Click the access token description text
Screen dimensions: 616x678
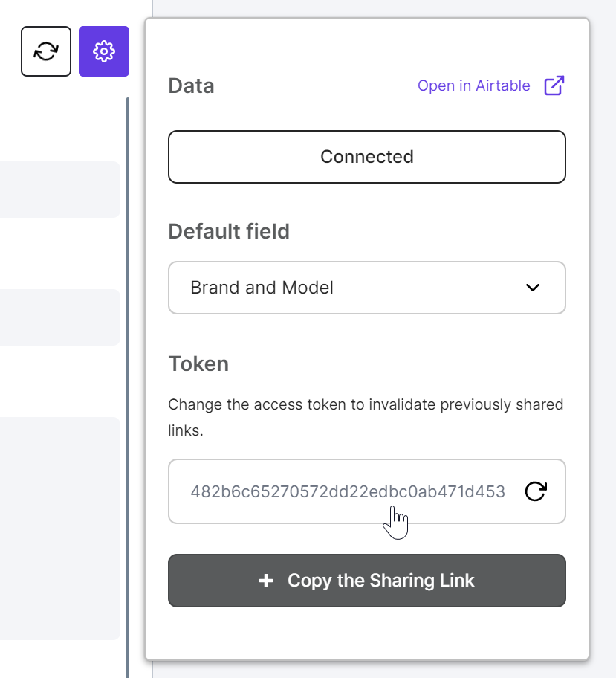pos(366,417)
